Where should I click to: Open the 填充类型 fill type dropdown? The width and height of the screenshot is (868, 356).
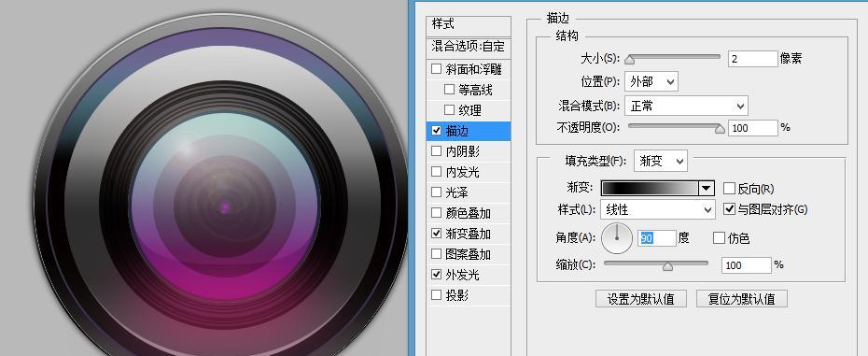[x=661, y=161]
